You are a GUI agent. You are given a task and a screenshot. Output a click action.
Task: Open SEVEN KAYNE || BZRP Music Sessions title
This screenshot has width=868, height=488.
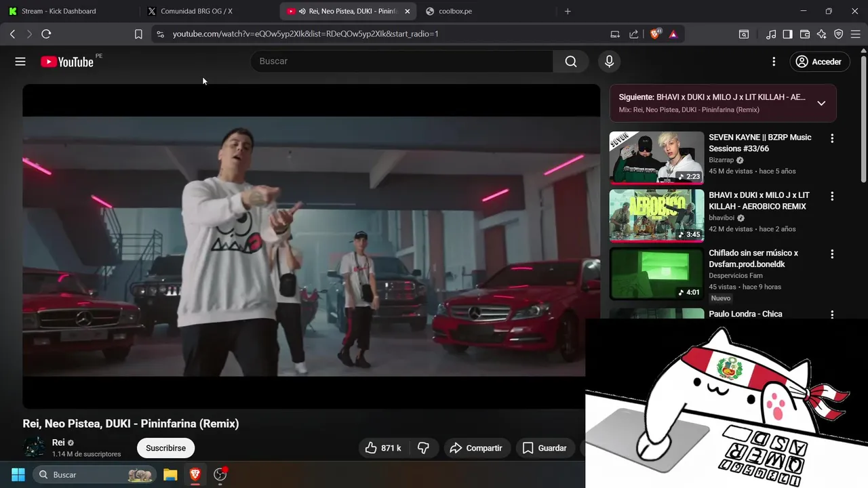(760, 143)
